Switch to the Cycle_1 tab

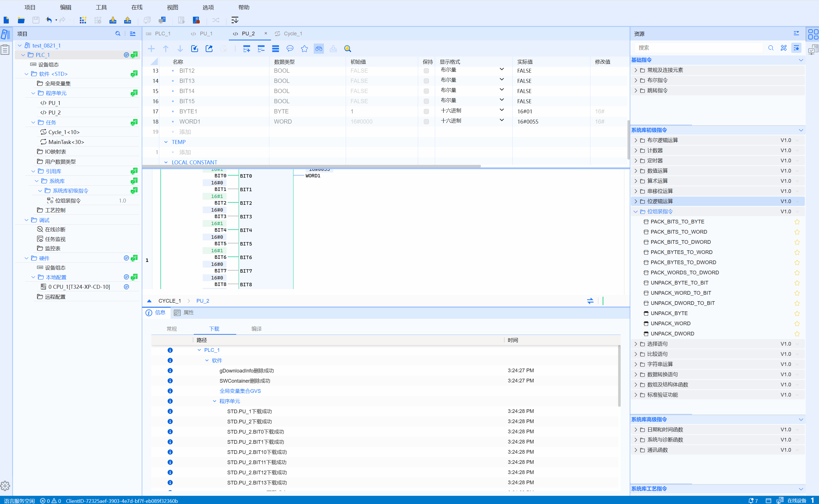292,34
